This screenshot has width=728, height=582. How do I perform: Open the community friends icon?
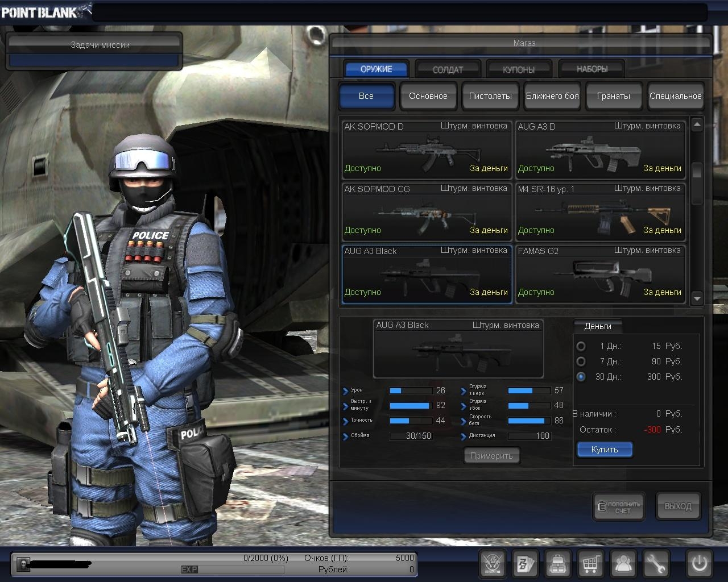(623, 564)
